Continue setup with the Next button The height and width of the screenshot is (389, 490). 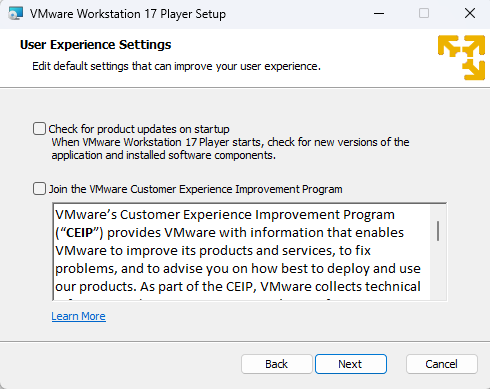click(x=351, y=364)
